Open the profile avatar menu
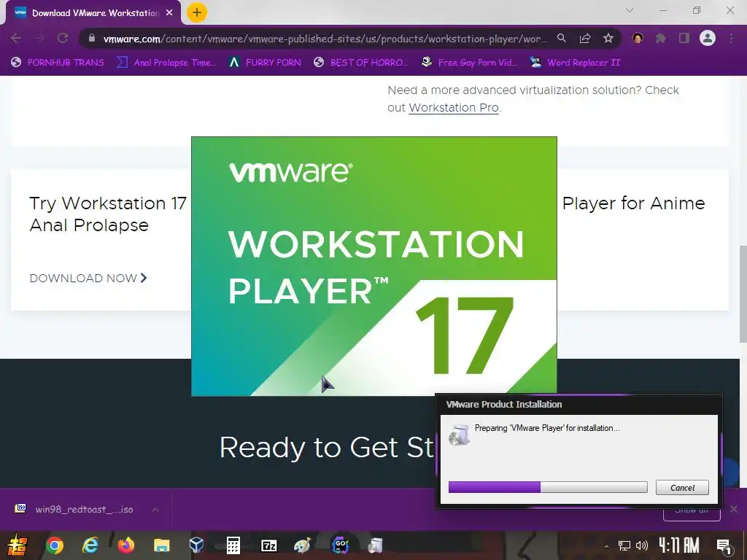Image resolution: width=747 pixels, height=560 pixels. [708, 38]
